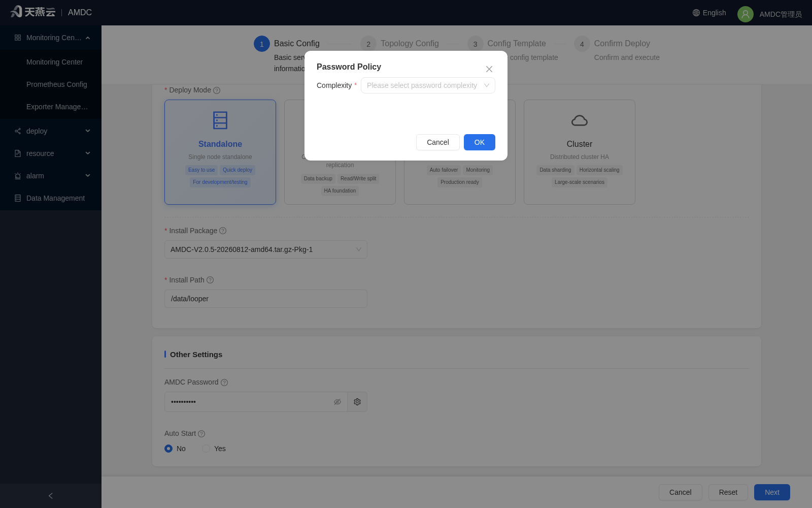Click the Data Management sidebar icon
Screen dimensions: 812x508
click(18, 198)
